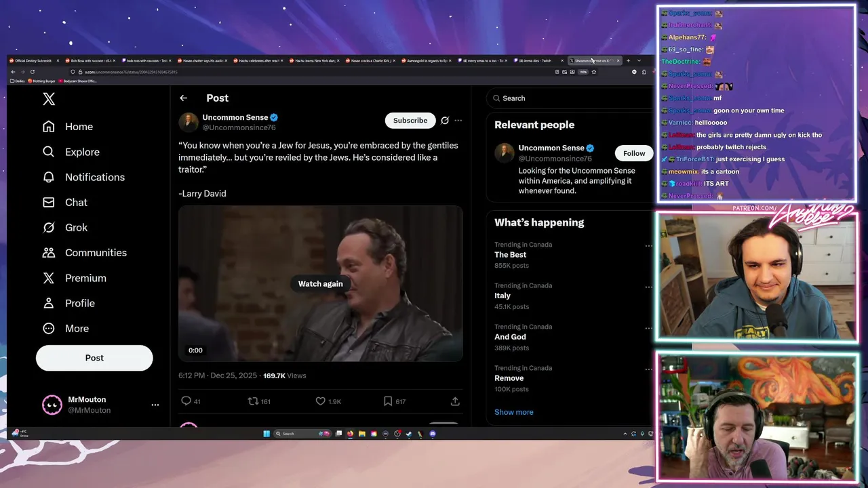Click the X Search field
Image resolution: width=868 pixels, height=488 pixels.
570,98
